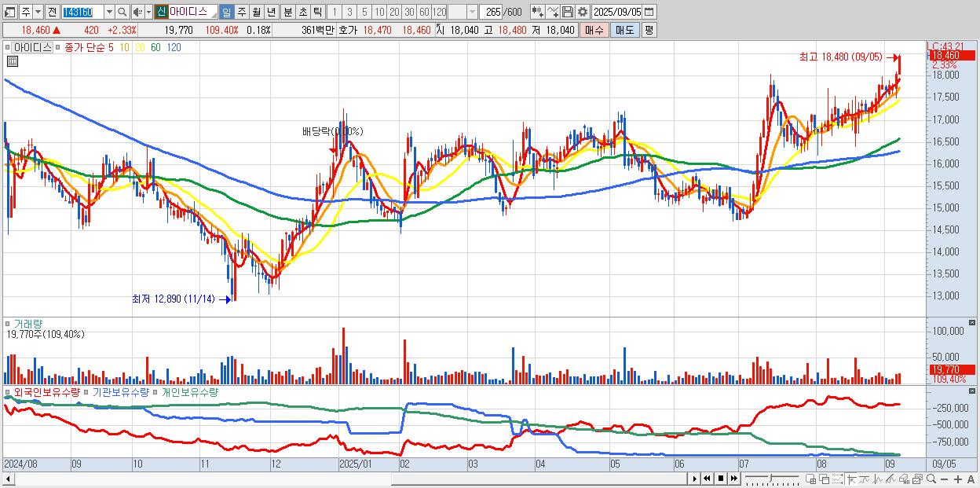Click the magnifier zoom icon at bottom right
The height and width of the screenshot is (488, 980).
click(x=931, y=479)
